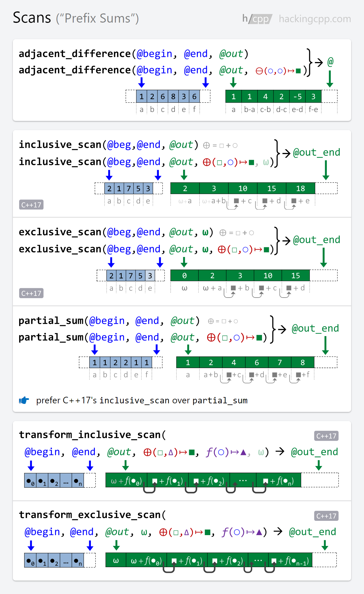This screenshot has width=364, height=594.
Task: Click the C++17 badge under exclusive_scan
Action: (31, 293)
